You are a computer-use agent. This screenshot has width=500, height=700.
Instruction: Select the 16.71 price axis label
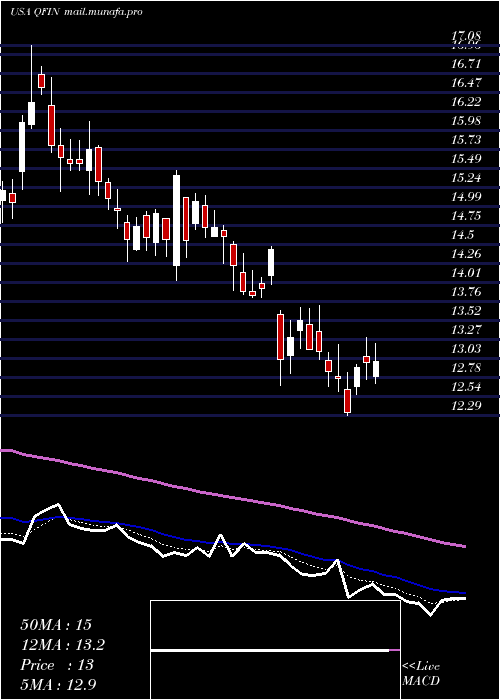pyautogui.click(x=466, y=64)
